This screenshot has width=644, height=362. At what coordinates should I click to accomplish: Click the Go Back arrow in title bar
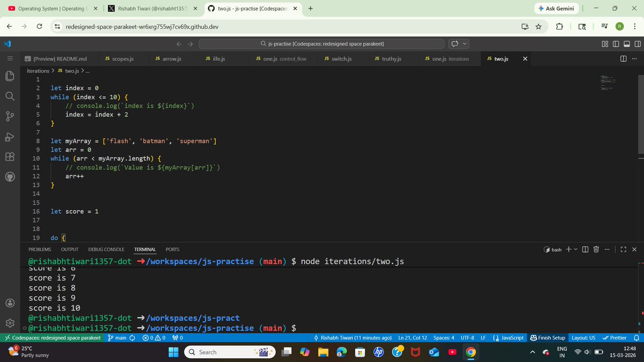(180, 44)
